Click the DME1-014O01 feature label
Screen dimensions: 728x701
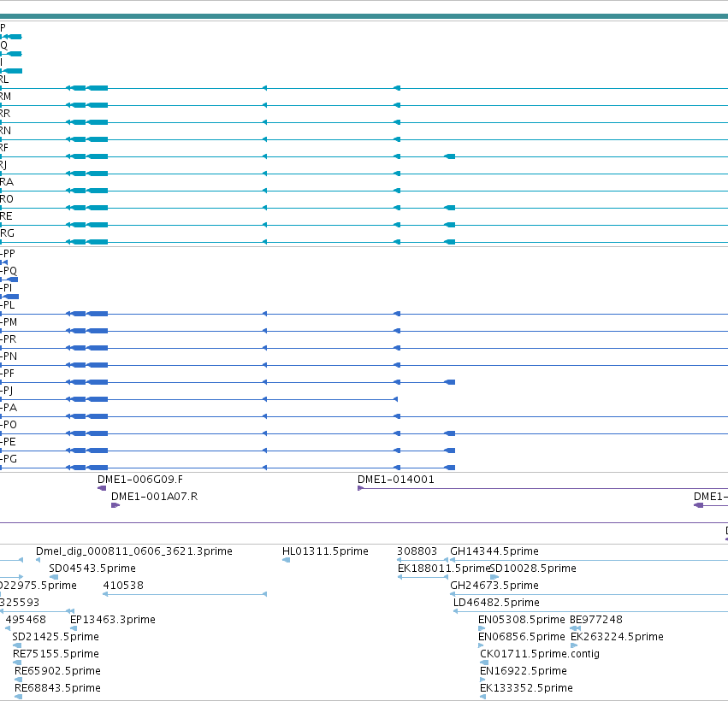click(395, 480)
